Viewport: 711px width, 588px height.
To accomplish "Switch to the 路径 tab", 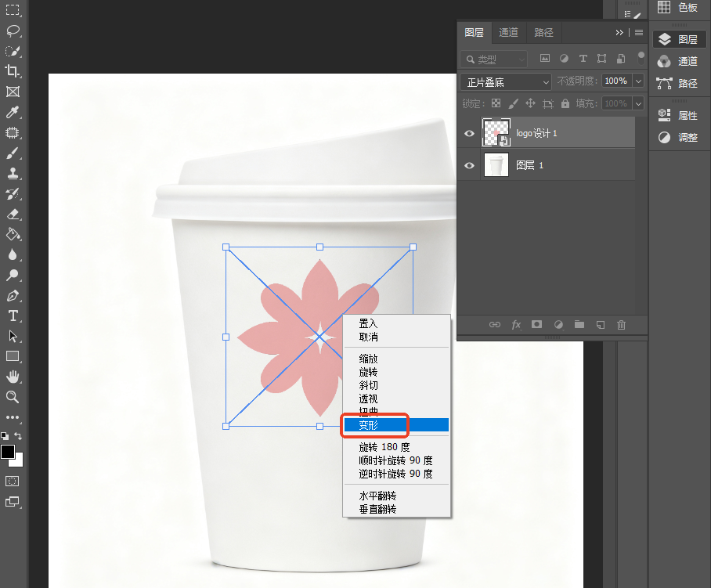I will point(543,33).
